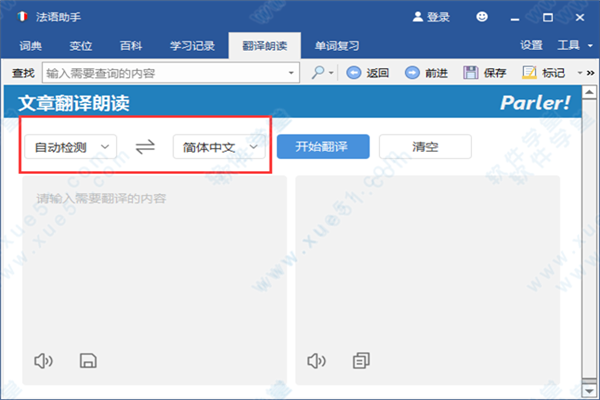600x400 pixels.
Task: Expand the search input history dropdown
Action: (x=291, y=73)
